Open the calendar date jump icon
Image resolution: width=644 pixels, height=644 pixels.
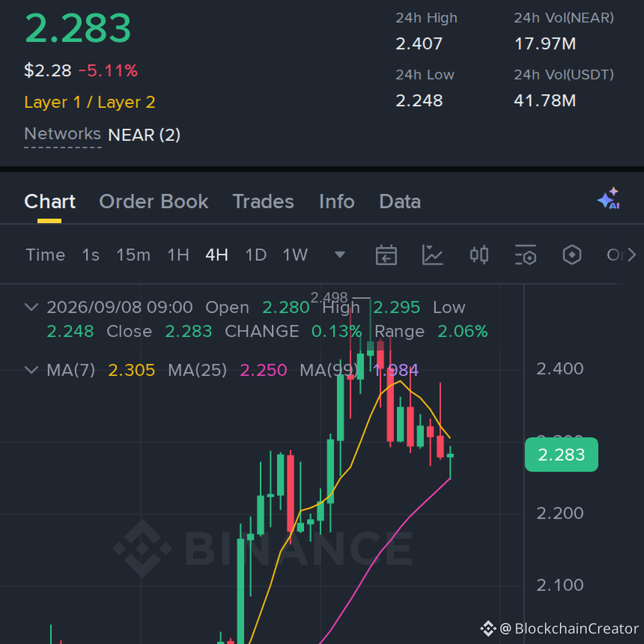[x=386, y=255]
